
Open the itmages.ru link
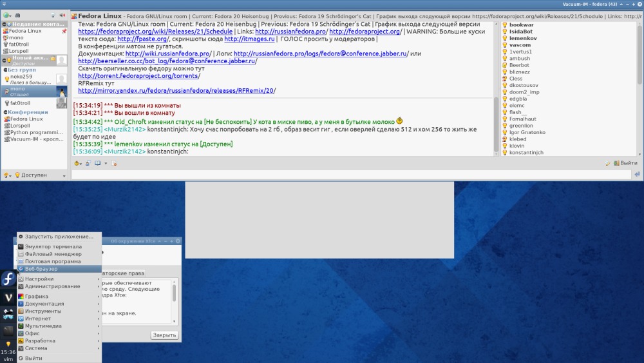coord(249,39)
